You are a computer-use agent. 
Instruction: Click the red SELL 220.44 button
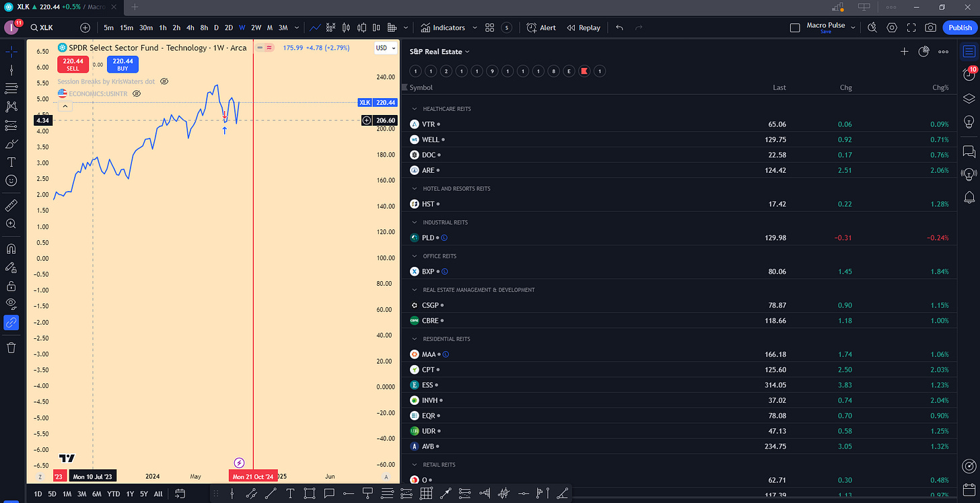(72, 64)
